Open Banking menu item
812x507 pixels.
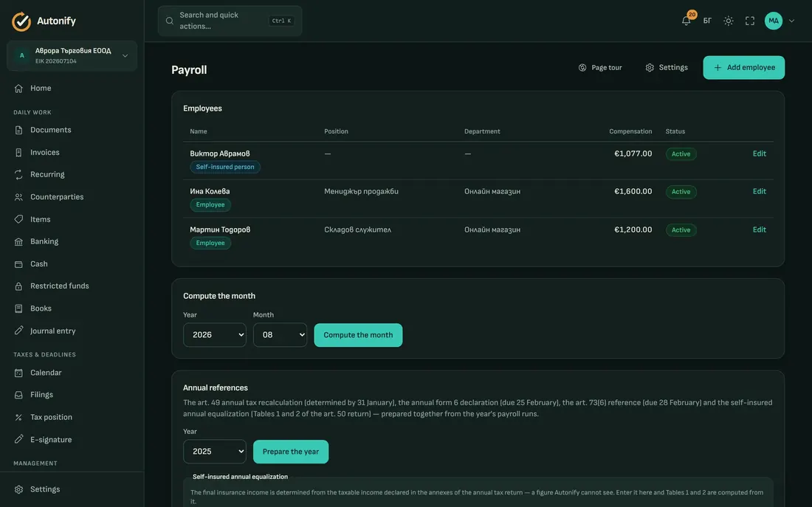click(44, 241)
